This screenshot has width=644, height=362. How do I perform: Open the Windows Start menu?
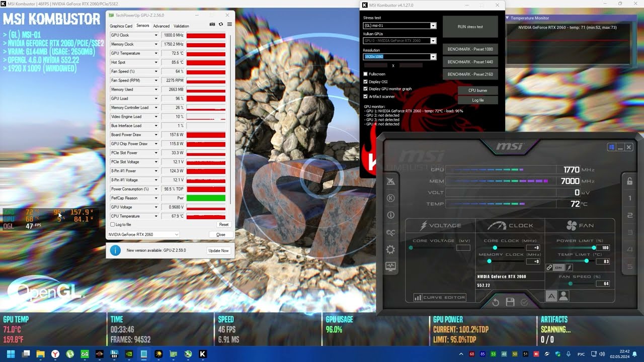pyautogui.click(x=11, y=354)
